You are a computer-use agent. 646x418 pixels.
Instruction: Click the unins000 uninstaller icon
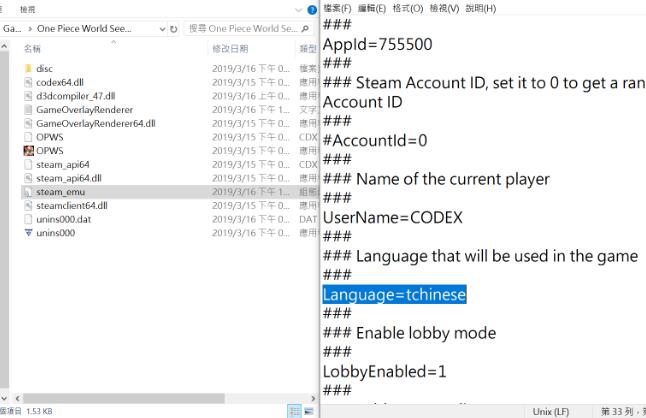[x=28, y=233]
